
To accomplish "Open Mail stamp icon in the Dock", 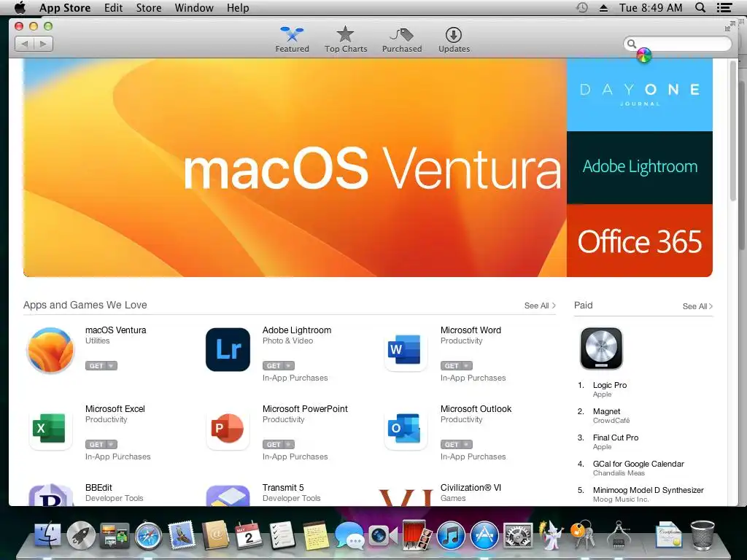I will pos(182,534).
